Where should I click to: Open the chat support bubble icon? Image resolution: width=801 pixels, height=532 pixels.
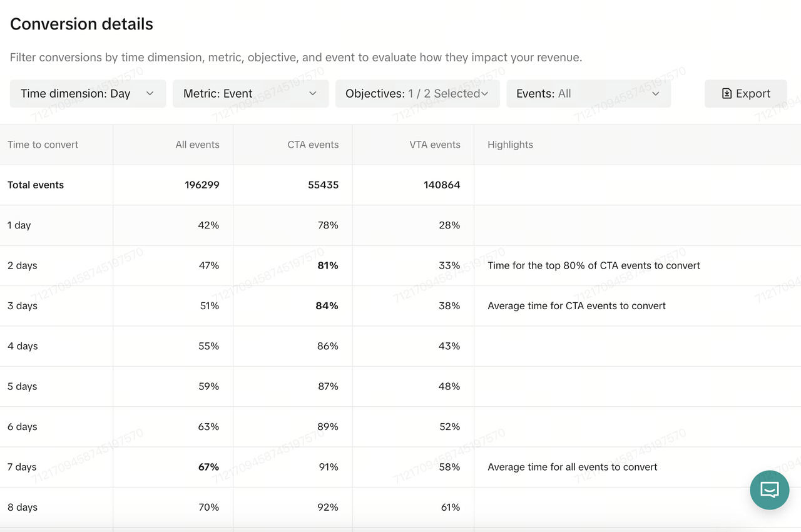click(x=769, y=489)
